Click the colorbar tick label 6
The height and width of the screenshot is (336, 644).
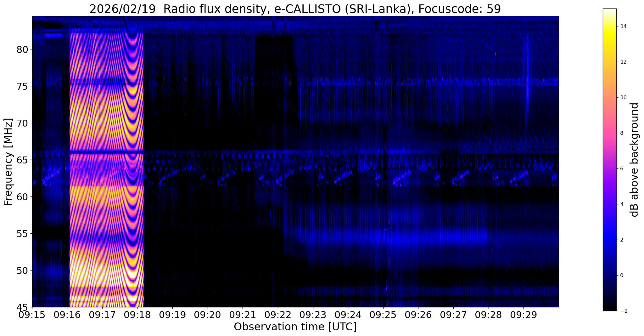[621, 169]
